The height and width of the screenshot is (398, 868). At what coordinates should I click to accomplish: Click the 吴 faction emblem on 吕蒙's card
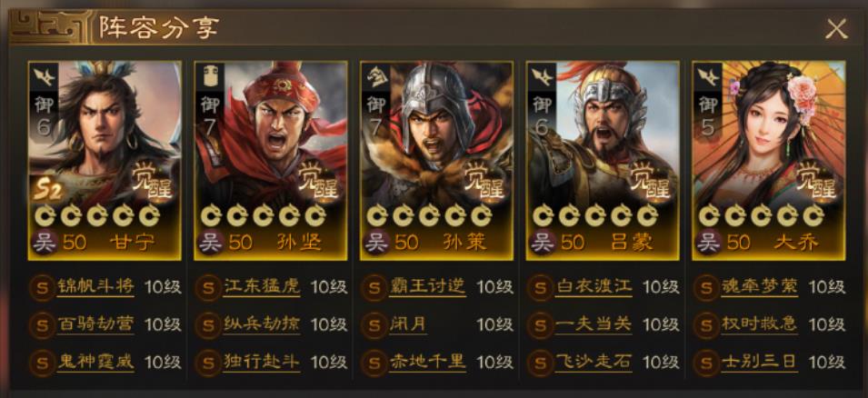(543, 243)
